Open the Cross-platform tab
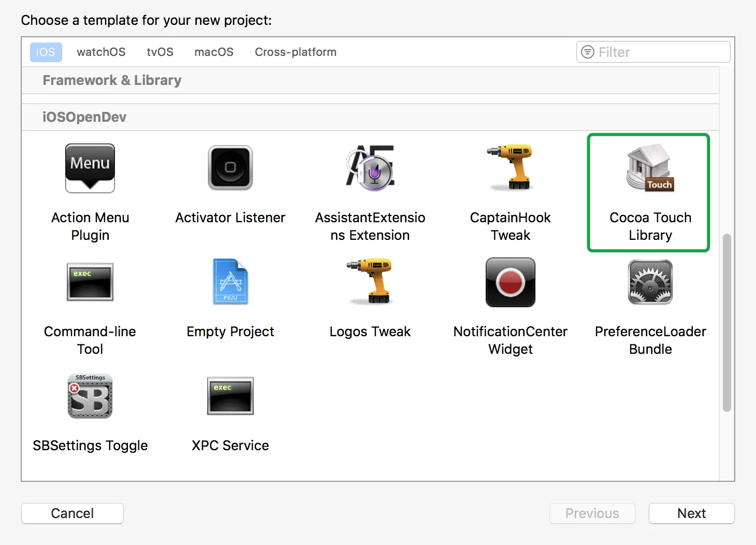Image resolution: width=756 pixels, height=545 pixels. (x=296, y=52)
